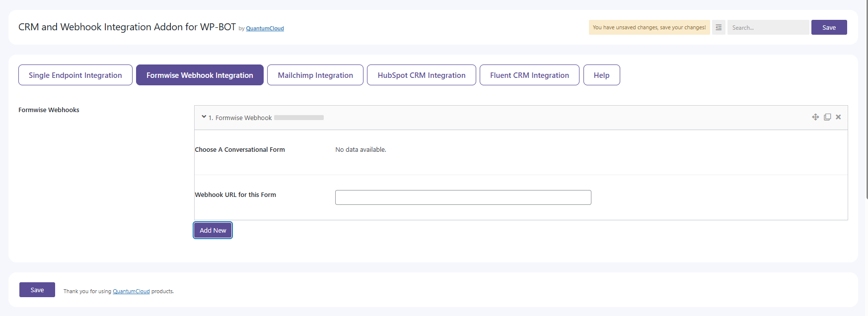Image resolution: width=868 pixels, height=316 pixels.
Task: Focus the Webhook URL for this Form input
Action: (463, 197)
